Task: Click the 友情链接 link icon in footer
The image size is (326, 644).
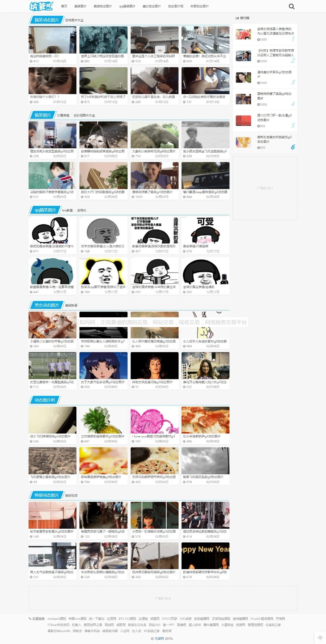Action: coord(30,619)
